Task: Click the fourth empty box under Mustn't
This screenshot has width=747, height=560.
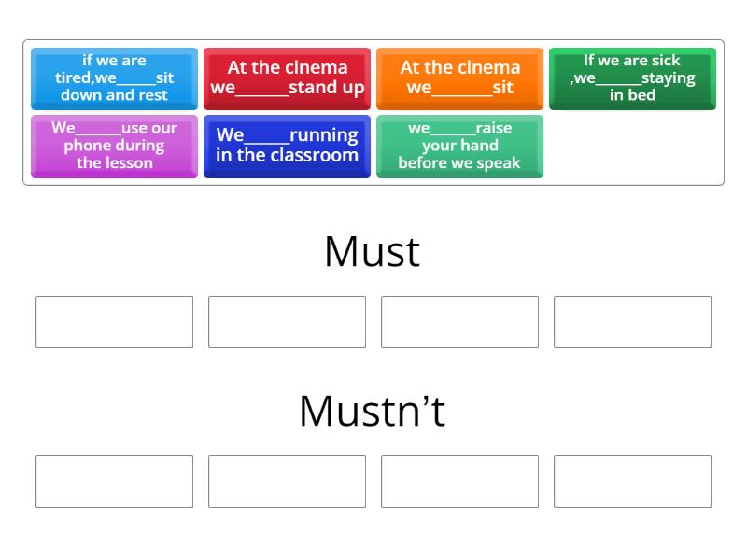Action: tap(632, 481)
